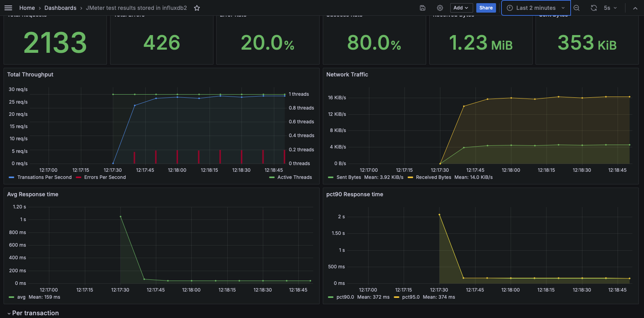Click 1.20 s axis label in Avg Response

click(19, 207)
